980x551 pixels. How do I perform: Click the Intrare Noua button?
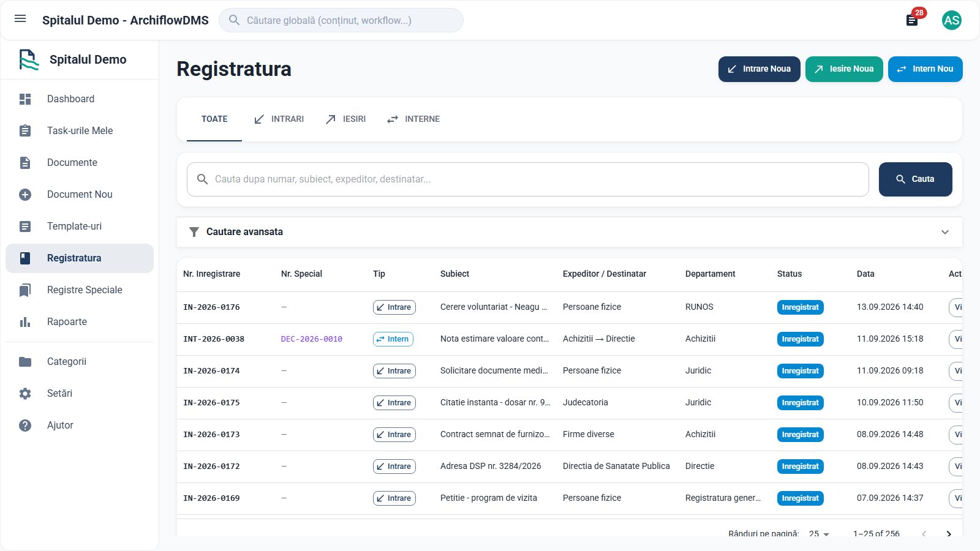pyautogui.click(x=759, y=69)
